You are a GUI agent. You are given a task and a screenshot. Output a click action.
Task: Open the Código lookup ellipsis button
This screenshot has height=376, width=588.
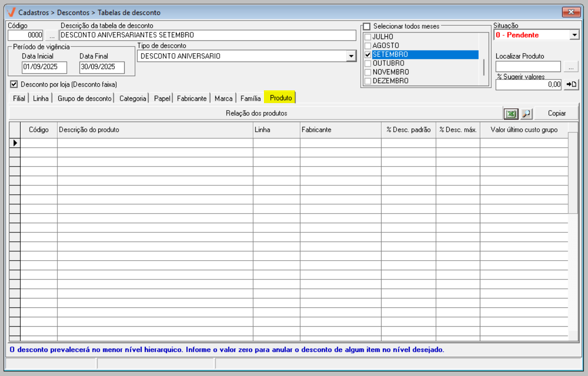[x=52, y=35]
